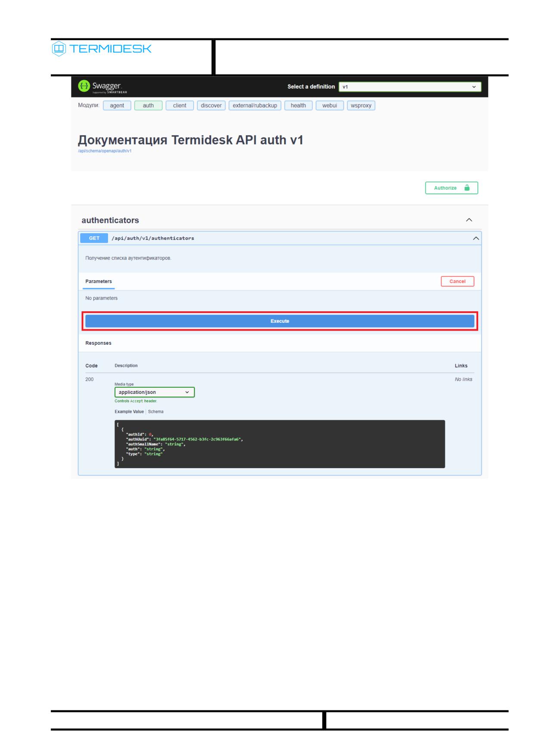
Task: Select the discover module
Action: pyautogui.click(x=211, y=106)
